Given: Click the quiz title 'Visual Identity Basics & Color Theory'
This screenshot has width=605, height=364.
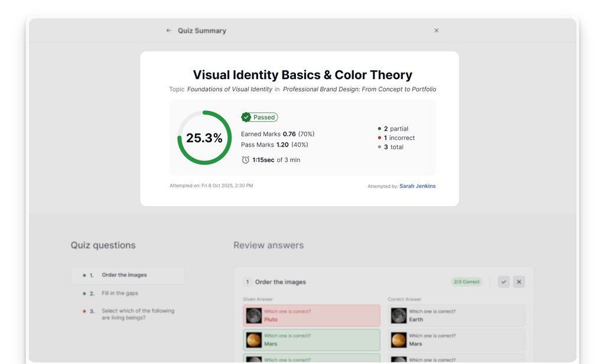Looking at the screenshot, I should 302,74.
